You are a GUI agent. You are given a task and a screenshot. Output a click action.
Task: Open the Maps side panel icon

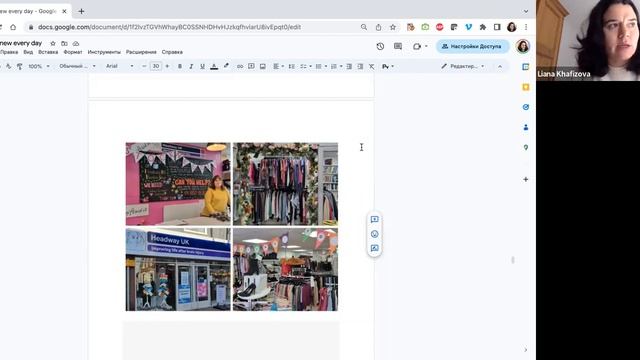coord(526,147)
